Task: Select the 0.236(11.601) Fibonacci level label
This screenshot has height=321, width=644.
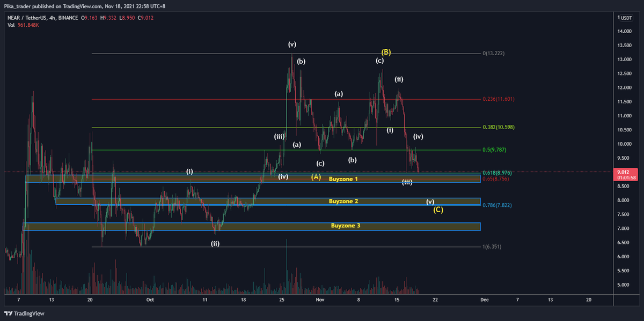Action: [498, 99]
